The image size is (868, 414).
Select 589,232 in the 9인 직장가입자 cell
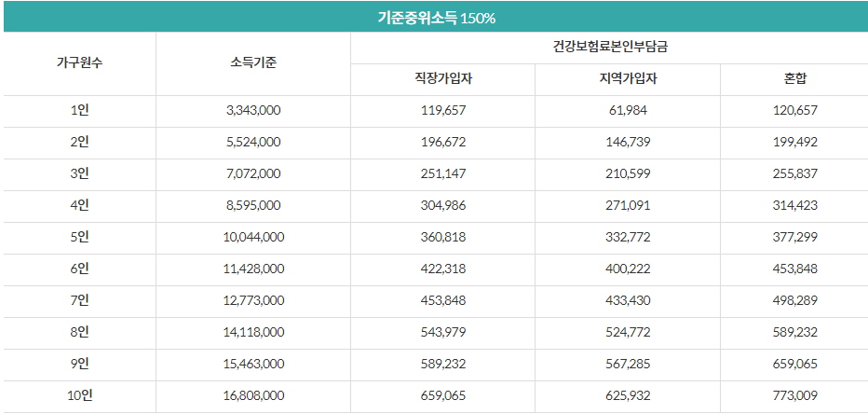click(x=443, y=363)
